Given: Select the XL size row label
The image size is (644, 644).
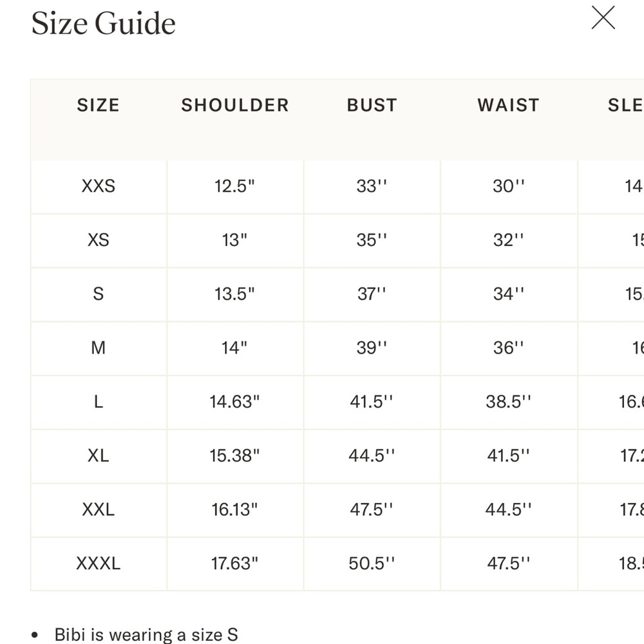Looking at the screenshot, I should coord(99,455).
